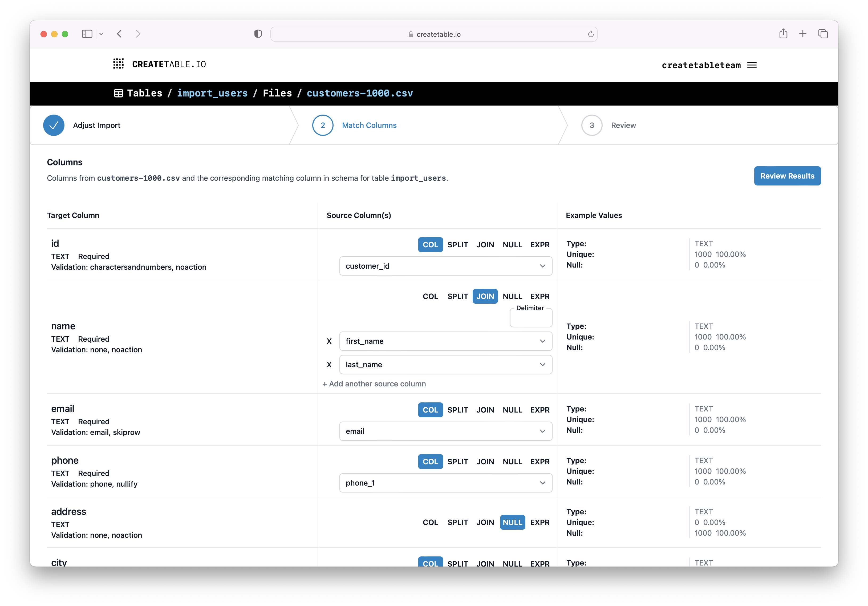This screenshot has height=606, width=868.
Task: Expand the Safari sidebar options chevron
Action: [101, 34]
